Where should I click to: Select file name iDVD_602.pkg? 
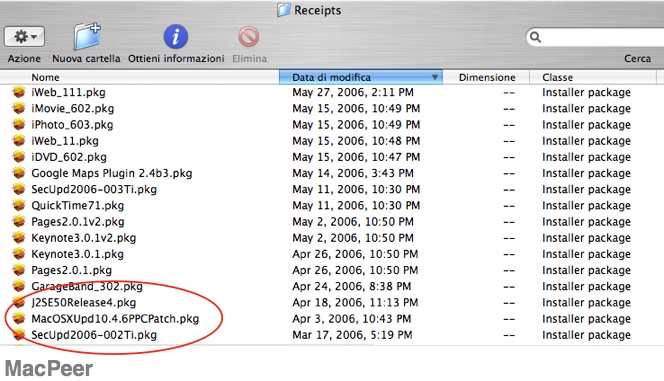[x=69, y=157]
